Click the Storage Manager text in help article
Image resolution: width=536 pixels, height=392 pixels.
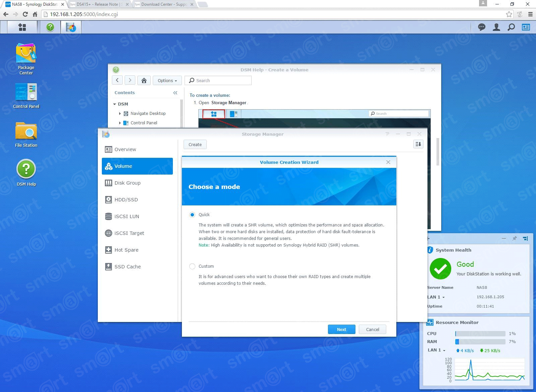click(229, 103)
